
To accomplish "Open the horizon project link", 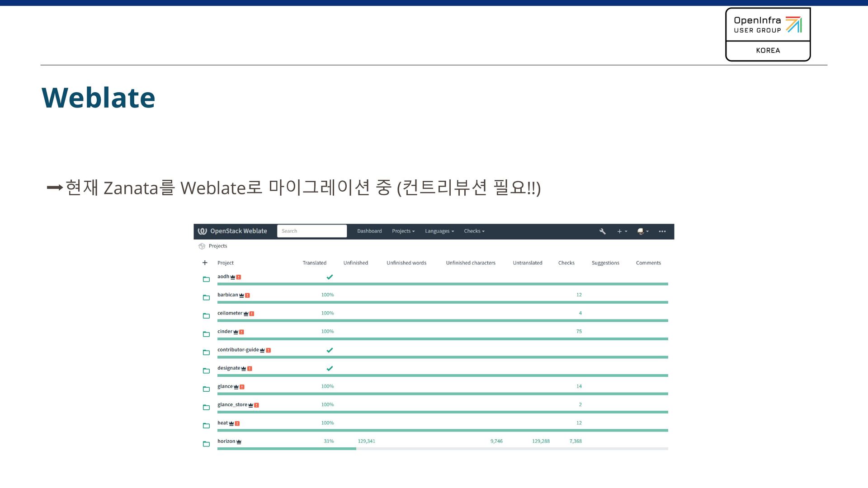I will [226, 441].
